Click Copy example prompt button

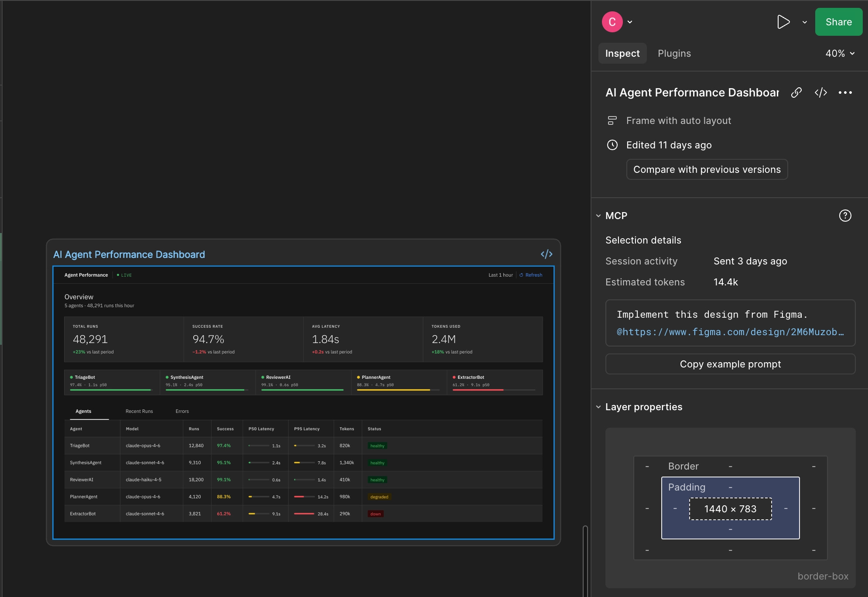pyautogui.click(x=730, y=364)
